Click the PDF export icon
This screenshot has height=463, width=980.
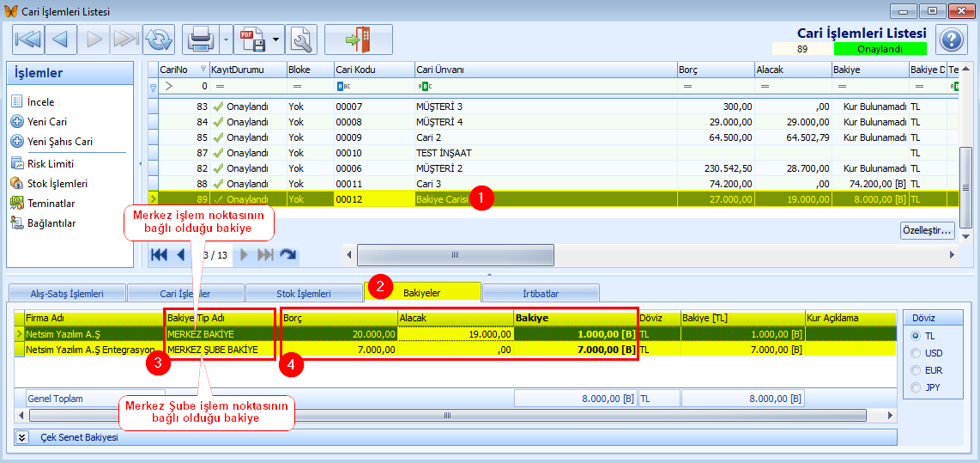pyautogui.click(x=253, y=40)
